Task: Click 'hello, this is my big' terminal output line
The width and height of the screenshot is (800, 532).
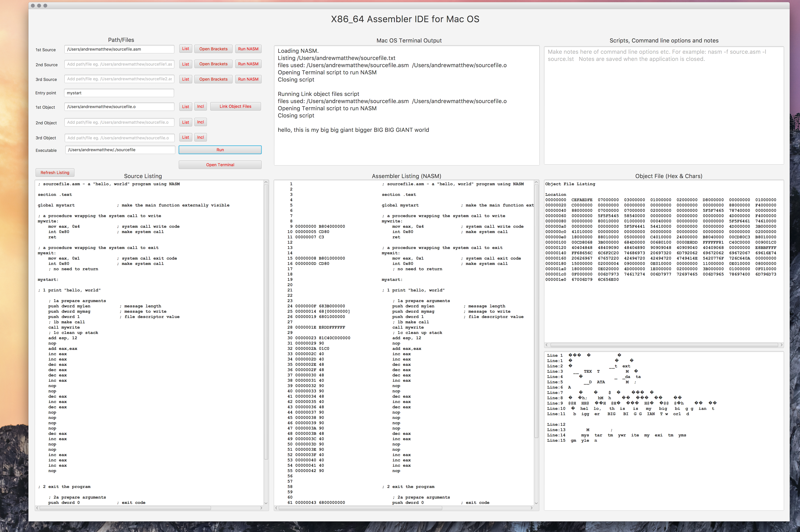Action: point(353,130)
